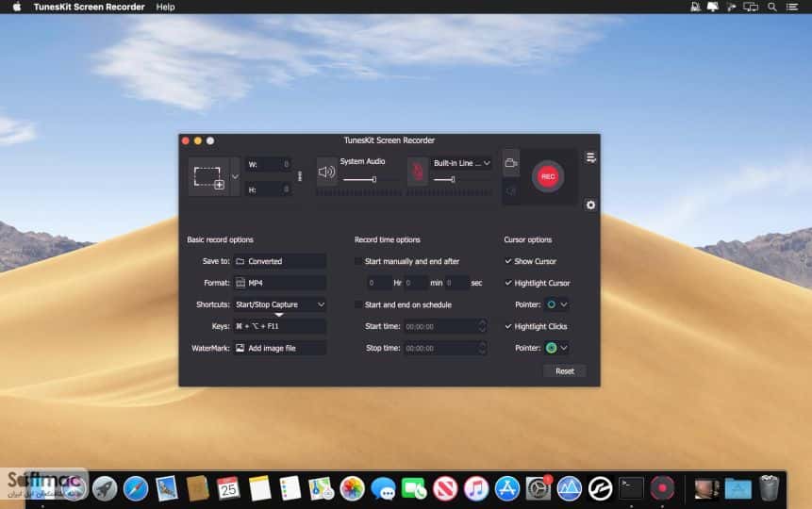Screen dimensions: 812x509
Task: Open the Highlight Clicks pointer dropdown arrow
Action: click(564, 348)
